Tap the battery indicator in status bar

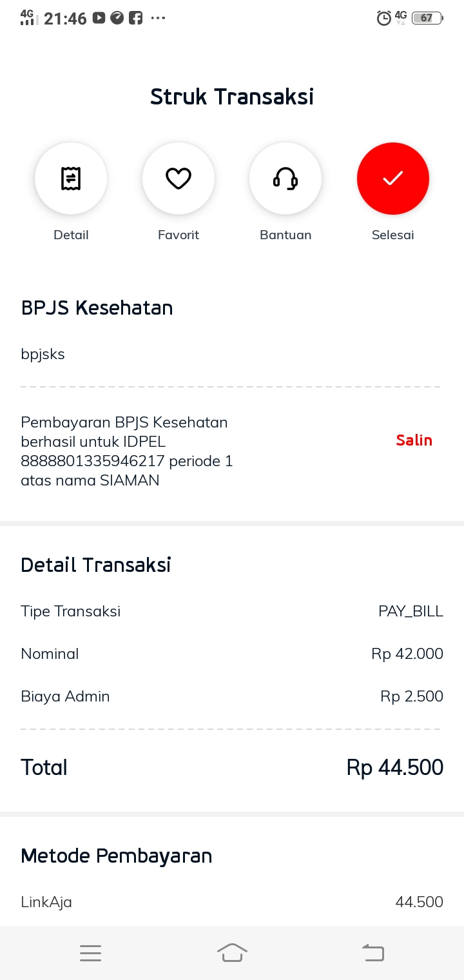coord(427,18)
